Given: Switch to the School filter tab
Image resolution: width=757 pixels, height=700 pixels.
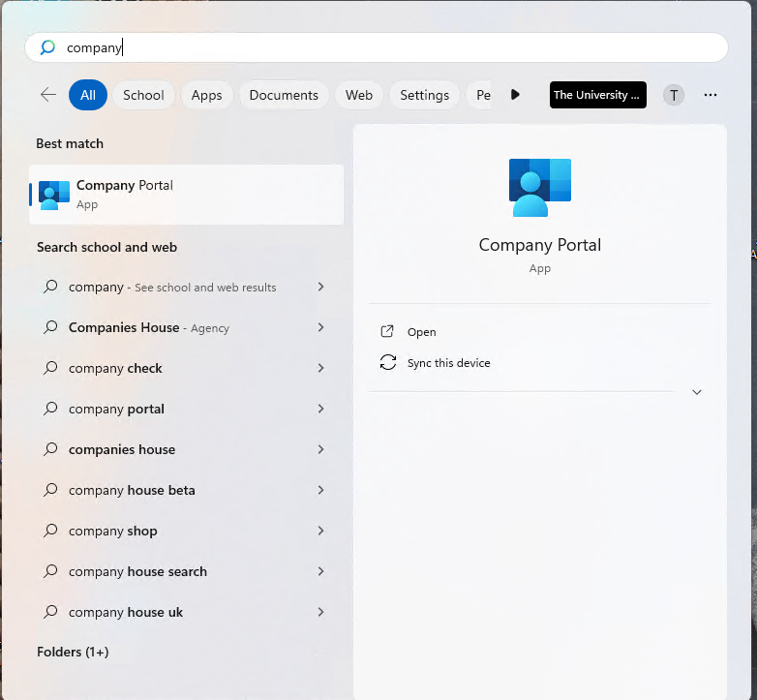Looking at the screenshot, I should pyautogui.click(x=143, y=95).
